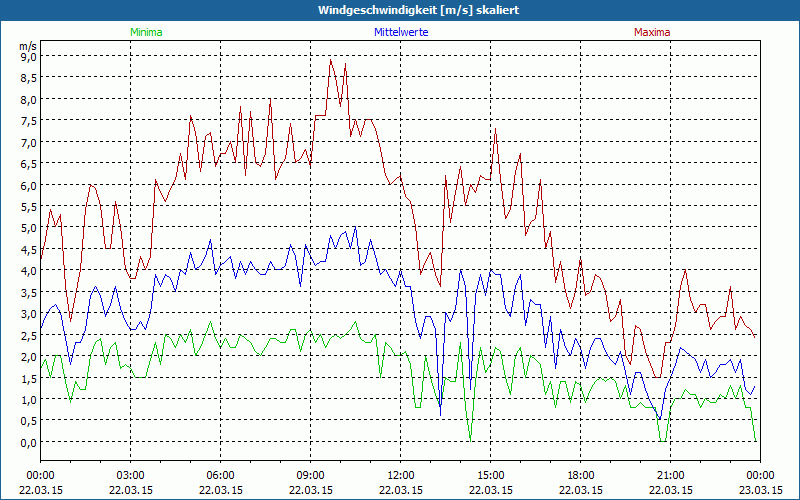800x500 pixels.
Task: Click the 18:00 time axis label
Action: (x=580, y=476)
